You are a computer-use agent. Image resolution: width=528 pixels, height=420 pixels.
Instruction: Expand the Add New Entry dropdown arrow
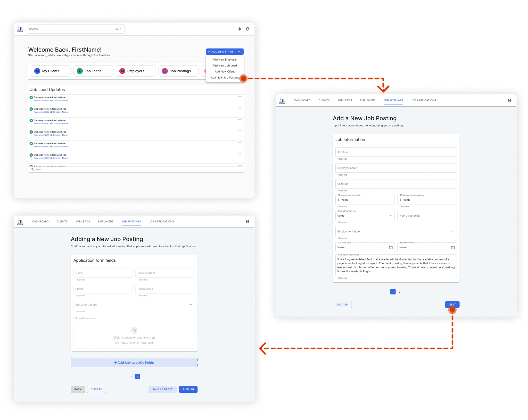coord(239,52)
